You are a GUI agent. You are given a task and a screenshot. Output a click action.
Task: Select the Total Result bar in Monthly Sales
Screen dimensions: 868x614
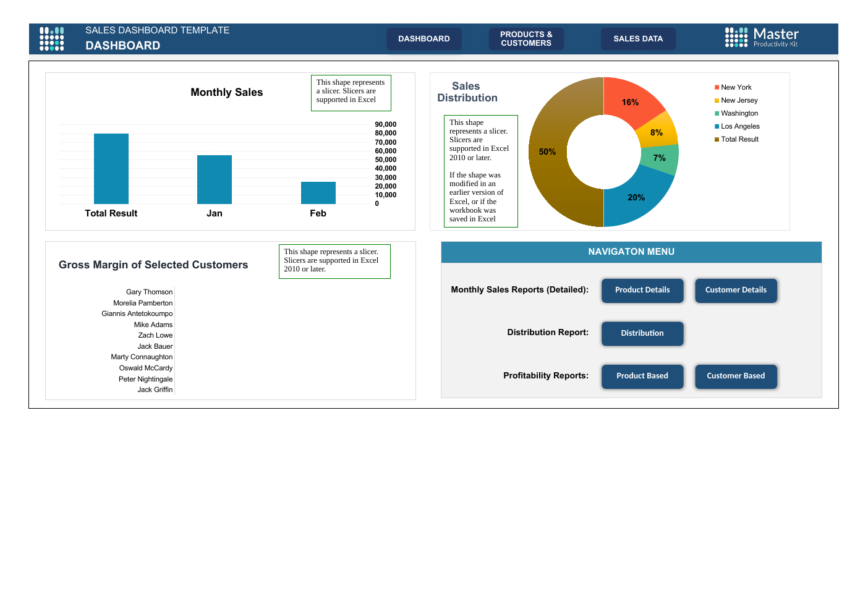click(x=111, y=169)
